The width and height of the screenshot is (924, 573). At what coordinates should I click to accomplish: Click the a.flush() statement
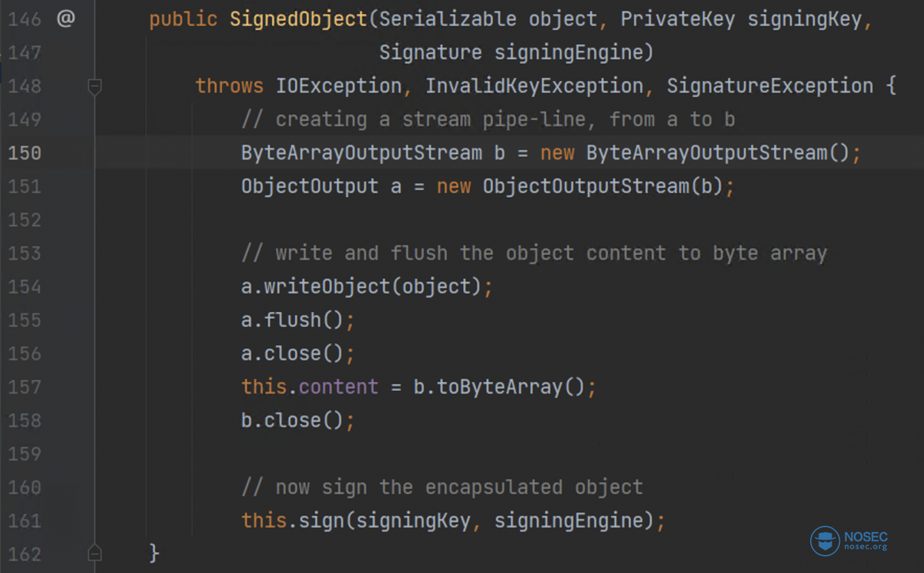click(293, 320)
